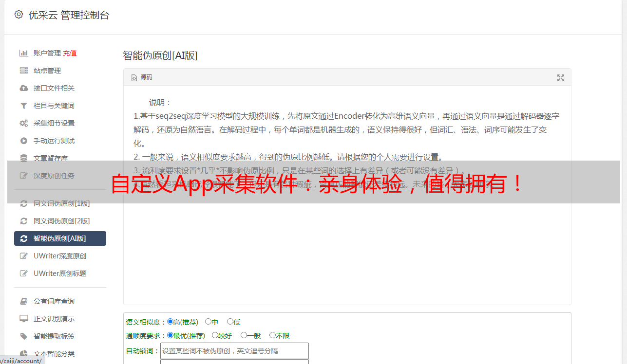627x364 pixels.
Task: Select 通顺度要求 不限 radio button
Action: [272, 335]
